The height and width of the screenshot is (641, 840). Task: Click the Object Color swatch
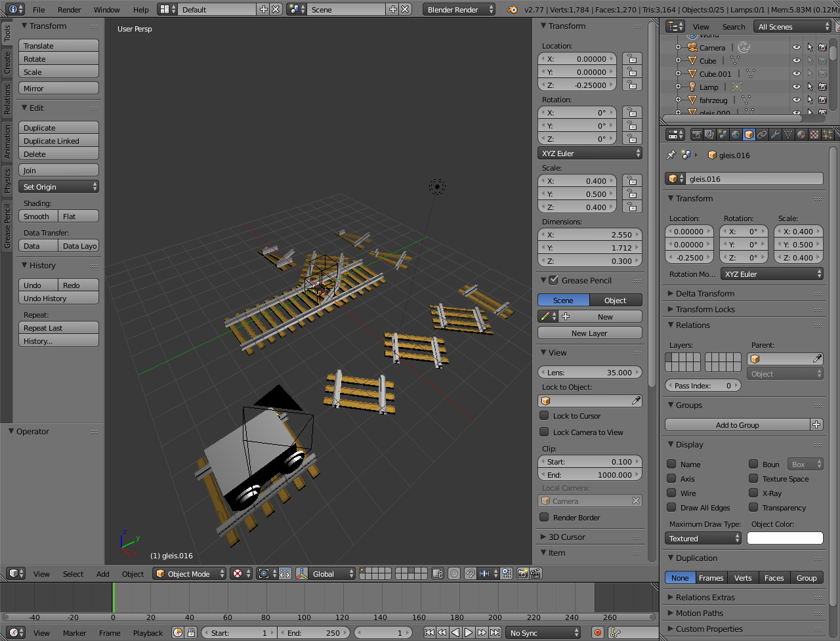tap(785, 539)
